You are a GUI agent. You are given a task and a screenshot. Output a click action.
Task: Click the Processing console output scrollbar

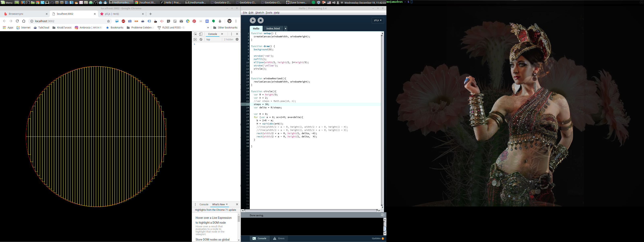pyautogui.click(x=385, y=226)
